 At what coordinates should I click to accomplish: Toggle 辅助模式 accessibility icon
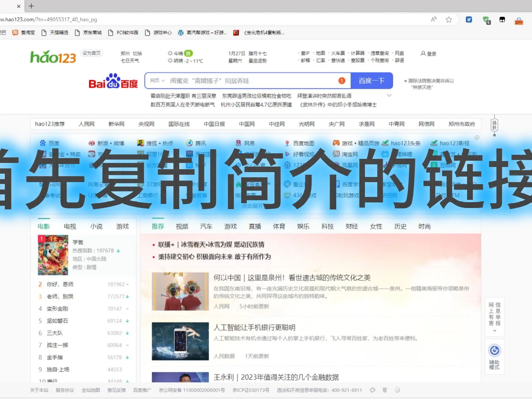(x=495, y=350)
